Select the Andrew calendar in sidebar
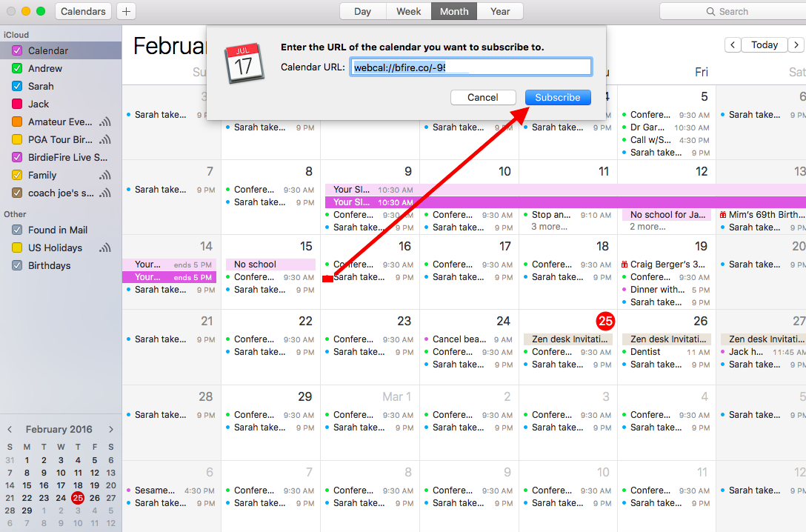806x532 pixels. [45, 68]
